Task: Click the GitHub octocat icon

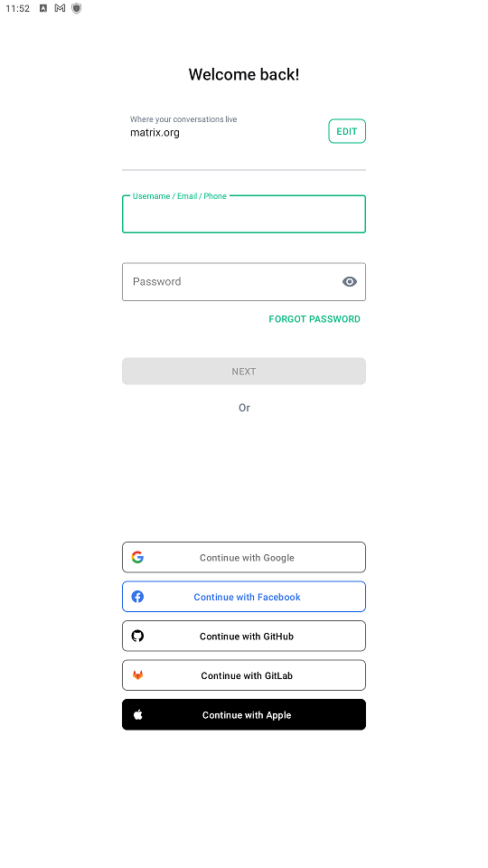Action: 137,636
